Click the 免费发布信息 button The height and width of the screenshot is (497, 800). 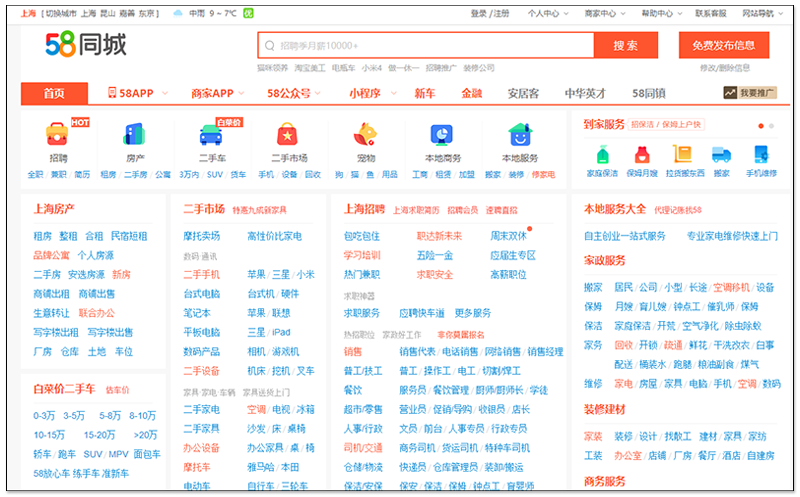click(723, 45)
